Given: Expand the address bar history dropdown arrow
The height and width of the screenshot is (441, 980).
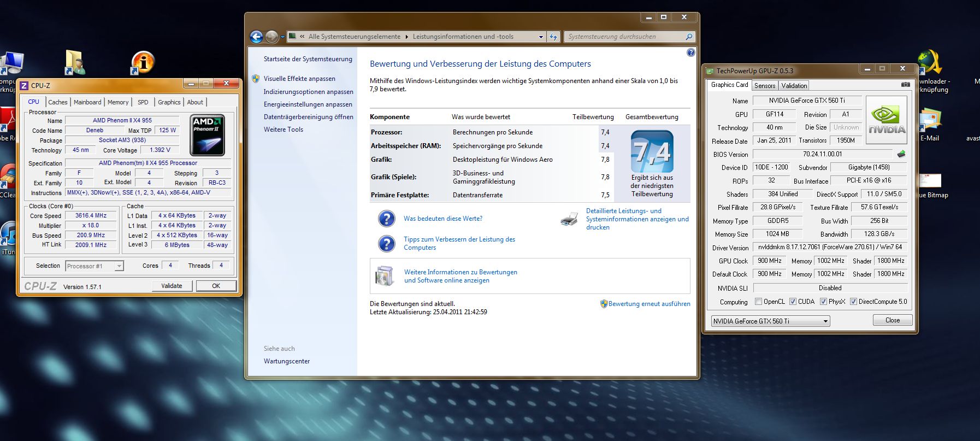Looking at the screenshot, I should 541,37.
